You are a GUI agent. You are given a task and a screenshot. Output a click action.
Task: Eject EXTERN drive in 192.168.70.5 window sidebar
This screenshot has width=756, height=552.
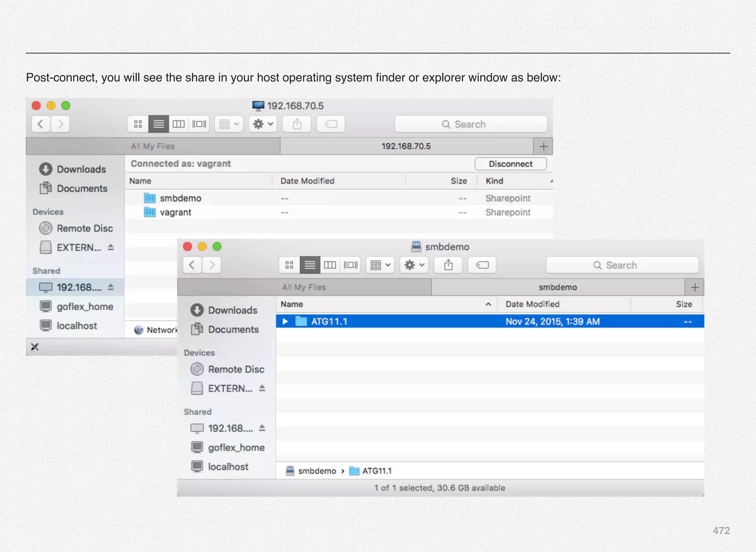(111, 247)
